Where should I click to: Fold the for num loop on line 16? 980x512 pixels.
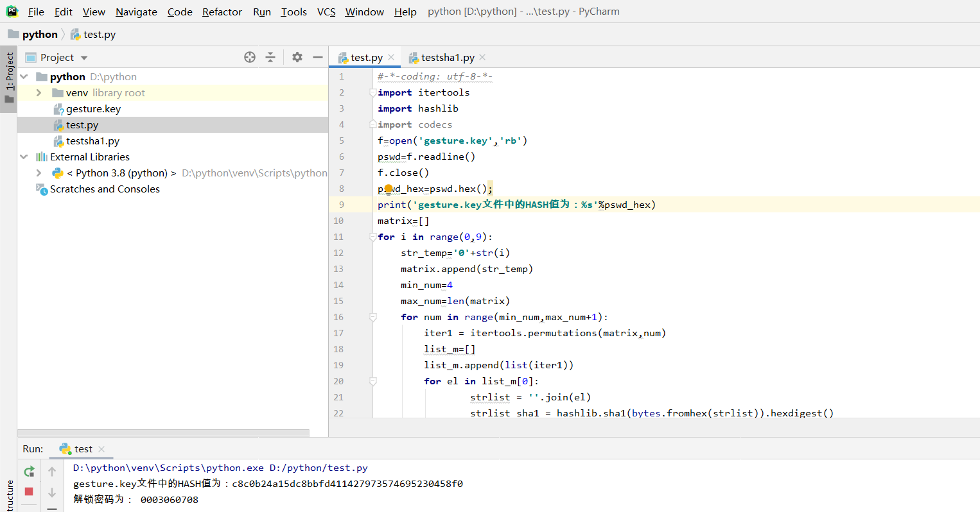372,317
